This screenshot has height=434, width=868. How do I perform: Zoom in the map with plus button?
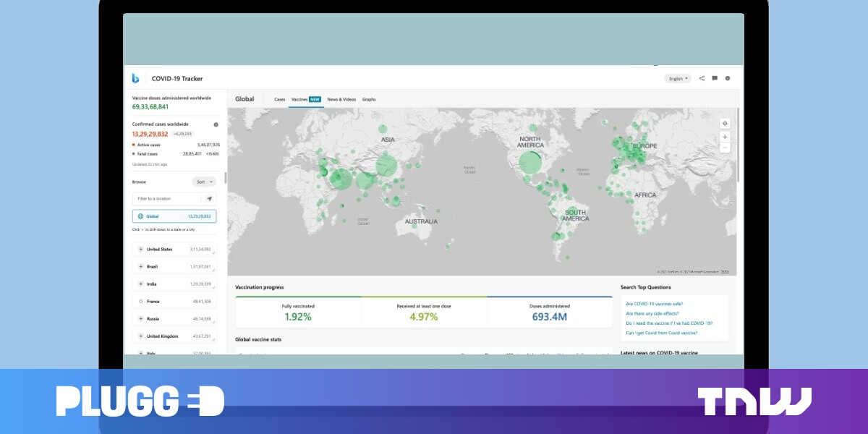tap(725, 137)
